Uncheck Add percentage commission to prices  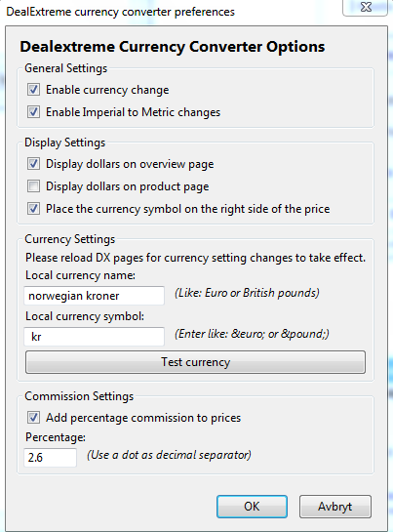[x=33, y=418]
